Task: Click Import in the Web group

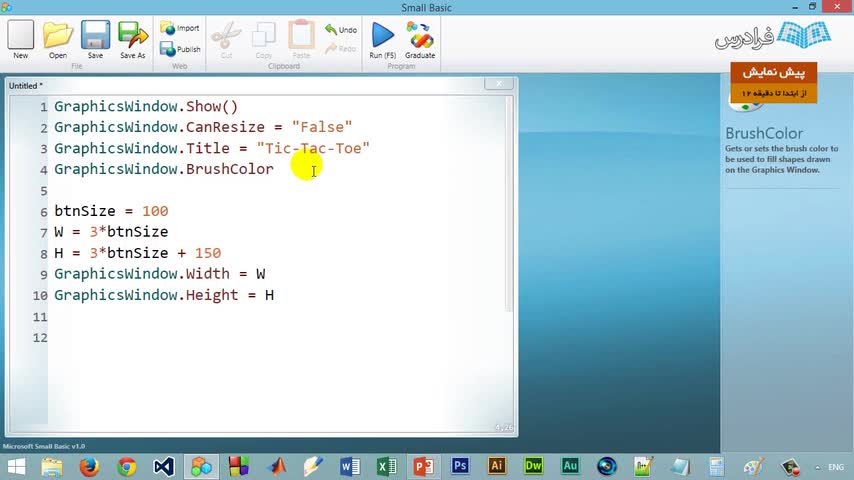Action: [180, 28]
